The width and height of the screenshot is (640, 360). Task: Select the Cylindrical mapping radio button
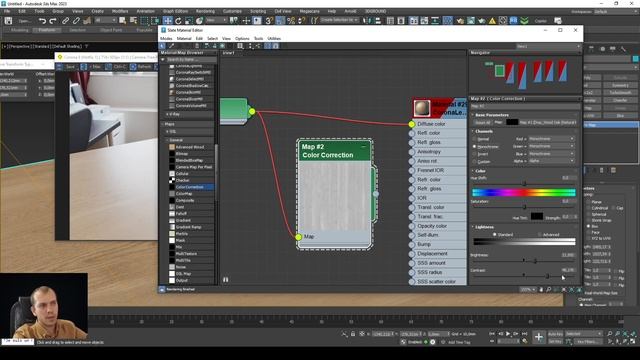pyautogui.click(x=589, y=208)
